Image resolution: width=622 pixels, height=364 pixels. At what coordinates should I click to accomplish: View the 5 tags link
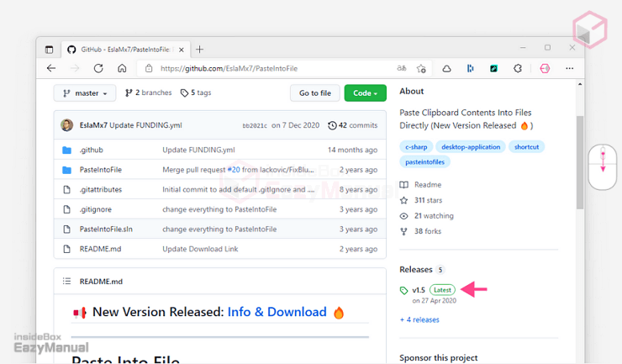point(196,92)
